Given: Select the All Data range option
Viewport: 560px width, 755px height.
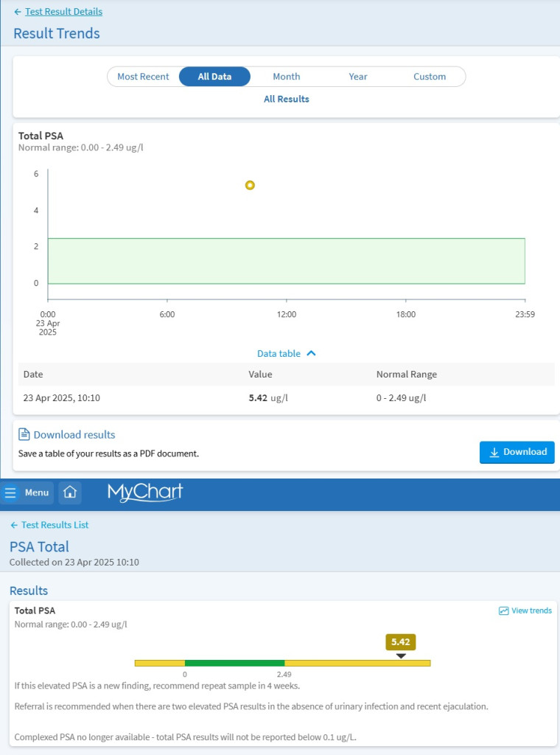Looking at the screenshot, I should pyautogui.click(x=214, y=77).
